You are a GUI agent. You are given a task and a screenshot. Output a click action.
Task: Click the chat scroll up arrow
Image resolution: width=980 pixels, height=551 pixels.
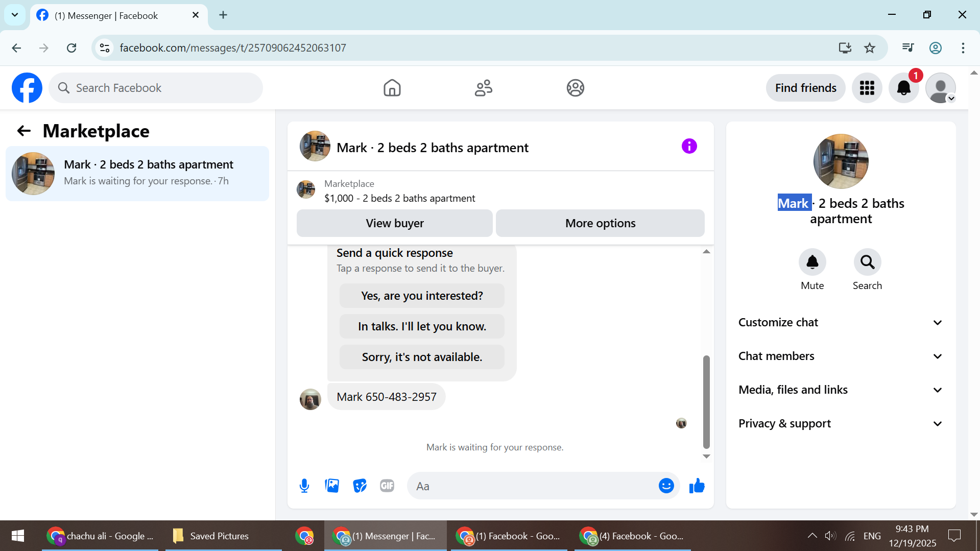point(706,251)
